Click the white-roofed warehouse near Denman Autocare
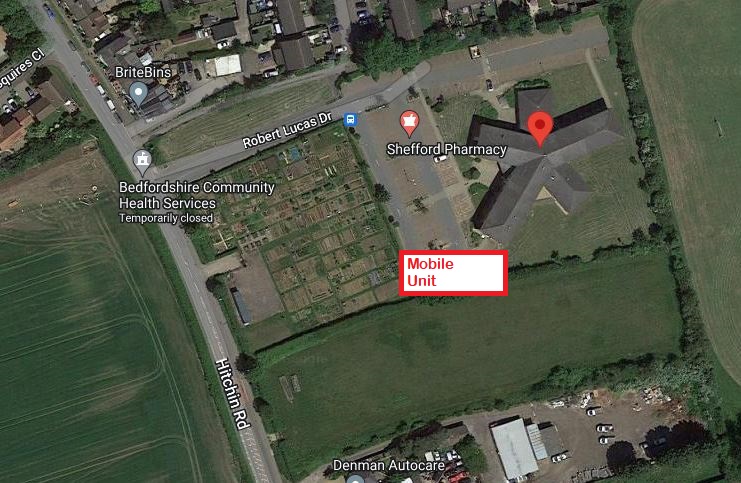741x483 pixels. point(514,449)
